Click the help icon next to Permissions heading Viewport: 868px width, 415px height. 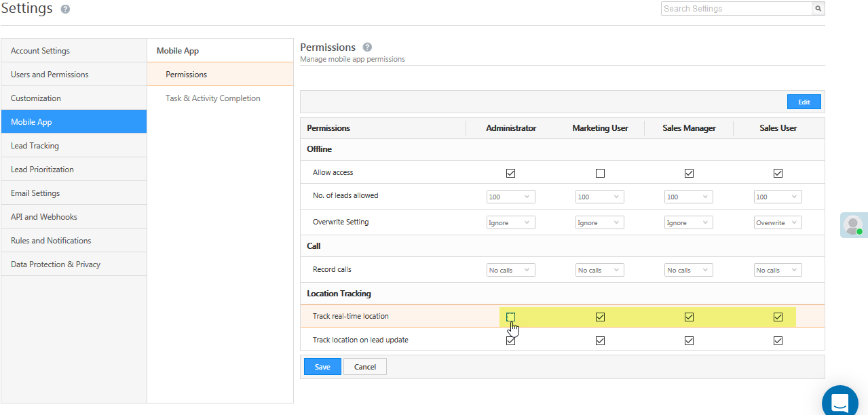pos(367,47)
